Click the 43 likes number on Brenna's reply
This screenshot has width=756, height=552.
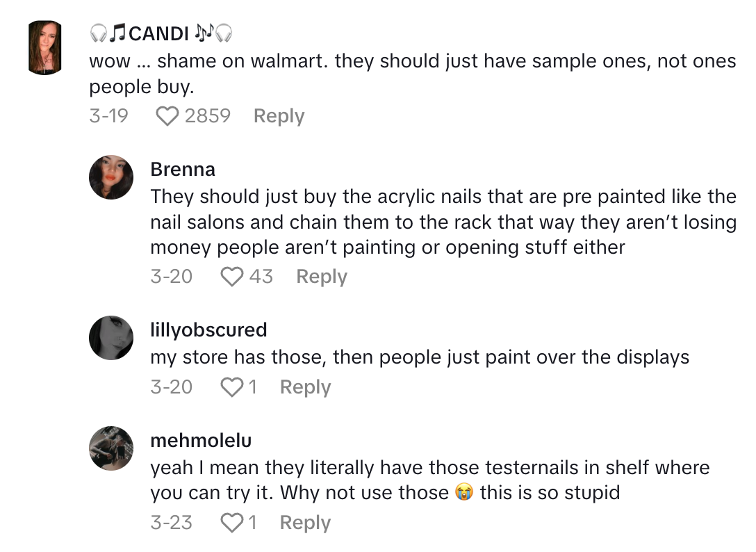(261, 277)
